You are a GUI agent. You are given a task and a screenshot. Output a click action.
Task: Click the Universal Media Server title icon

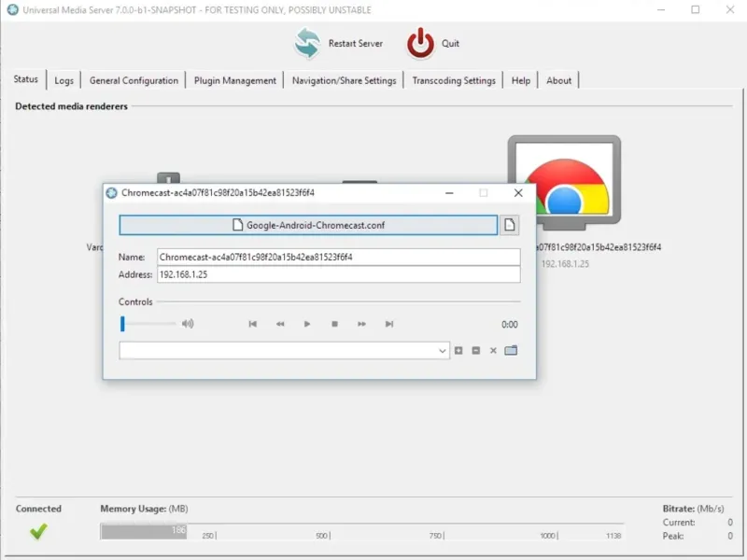13,9
